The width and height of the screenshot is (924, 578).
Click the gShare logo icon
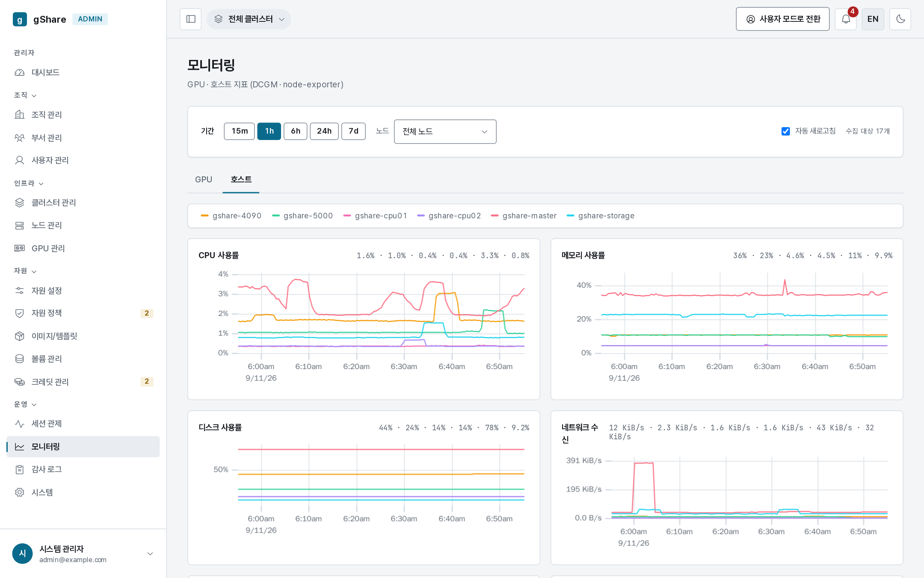(20, 19)
